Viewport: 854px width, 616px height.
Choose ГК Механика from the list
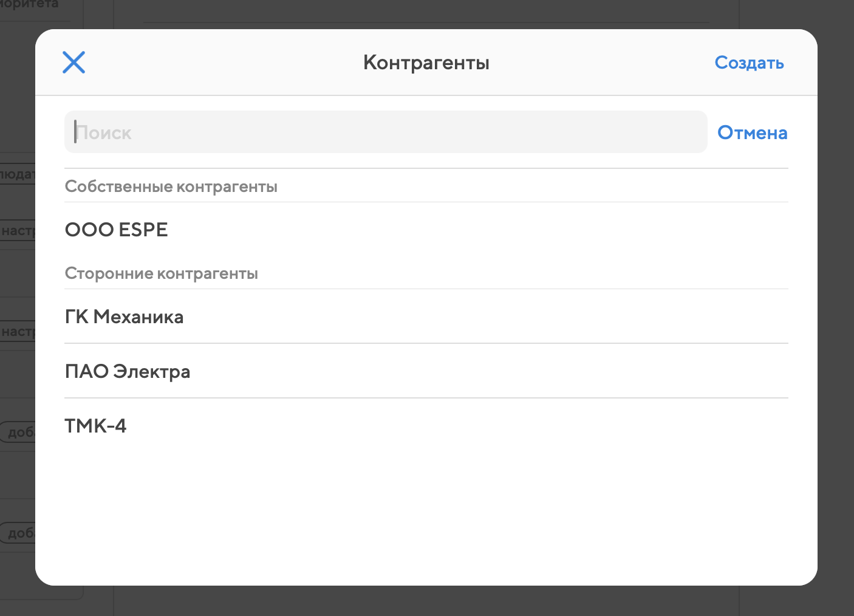click(125, 317)
